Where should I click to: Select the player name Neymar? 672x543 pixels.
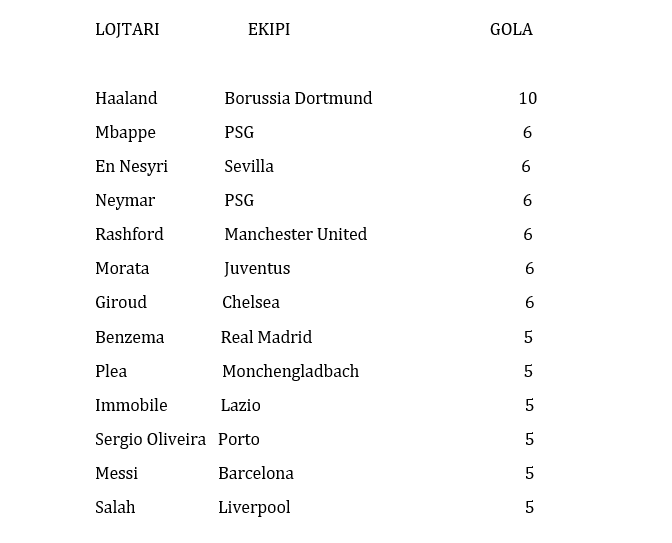125,200
